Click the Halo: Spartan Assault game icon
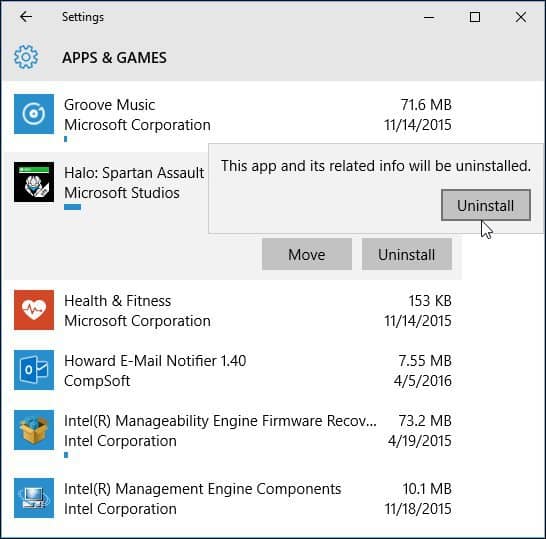Viewport: 546px width, 539px height. pyautogui.click(x=34, y=182)
